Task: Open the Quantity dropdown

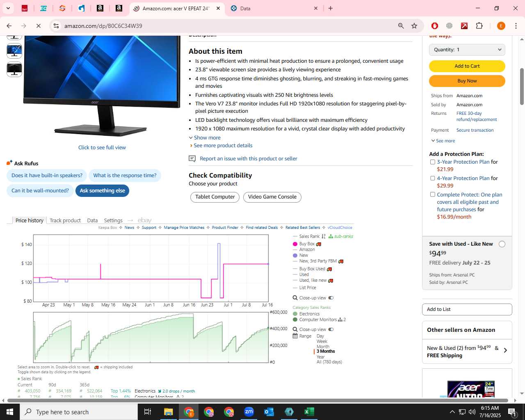Action: pyautogui.click(x=467, y=50)
